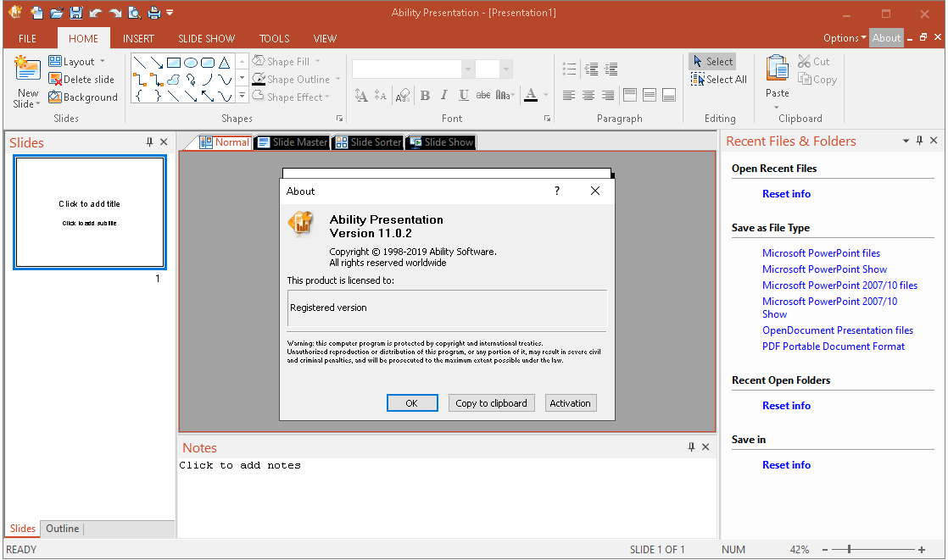
Task: Switch to the SLIDE SHOW ribbon tab
Action: pos(206,38)
